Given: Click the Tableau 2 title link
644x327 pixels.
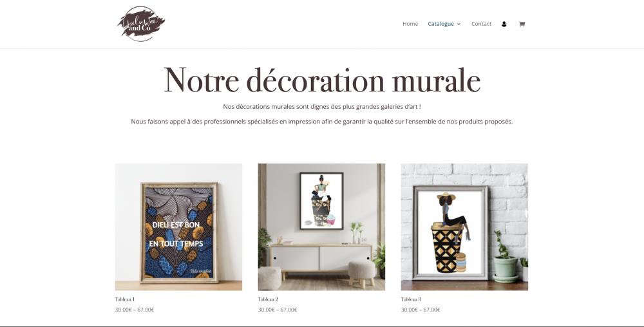Looking at the screenshot, I should point(268,299).
